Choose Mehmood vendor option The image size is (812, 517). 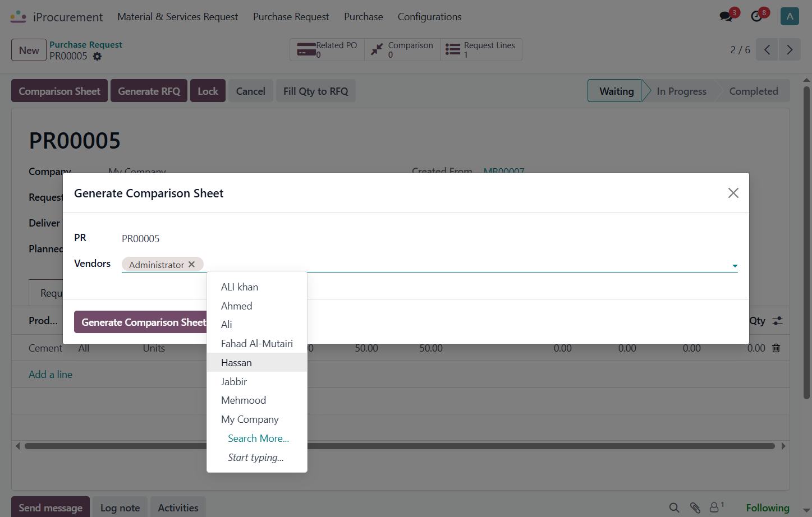click(x=257, y=400)
